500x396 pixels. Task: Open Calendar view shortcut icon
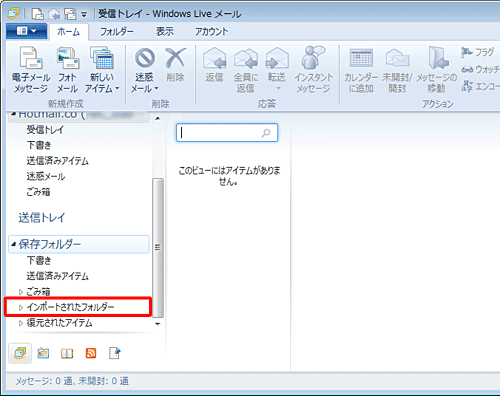pyautogui.click(x=43, y=353)
